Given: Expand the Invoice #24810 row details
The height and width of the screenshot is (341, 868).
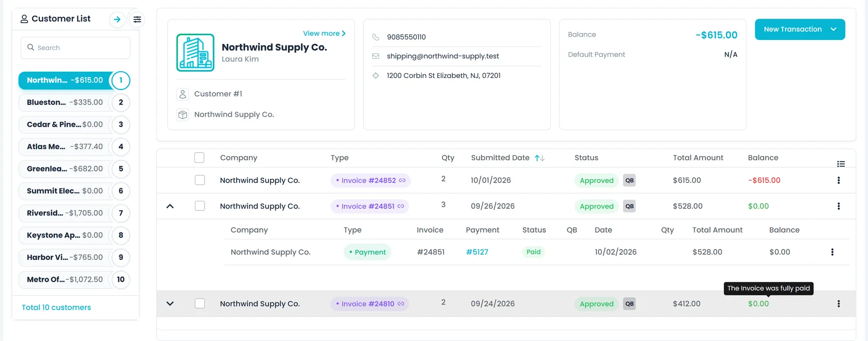Looking at the screenshot, I should pyautogui.click(x=170, y=303).
